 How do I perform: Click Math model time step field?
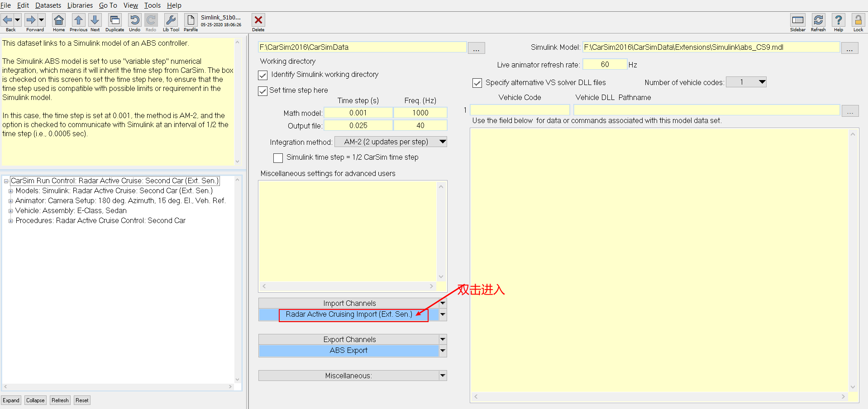[358, 113]
